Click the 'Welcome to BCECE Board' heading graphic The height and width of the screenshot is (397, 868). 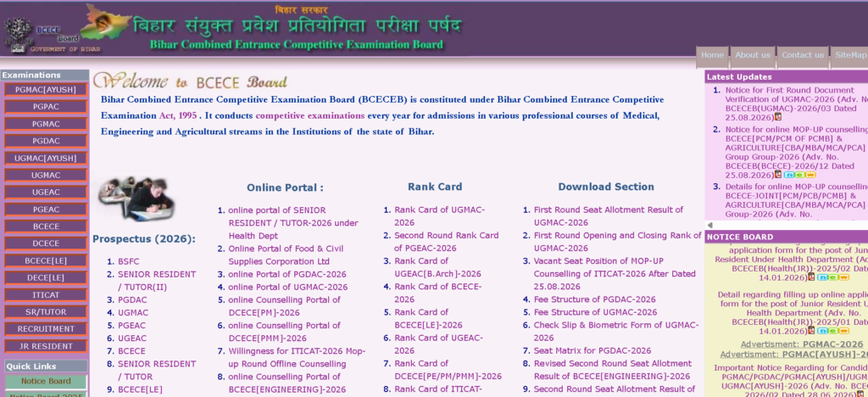click(x=190, y=81)
